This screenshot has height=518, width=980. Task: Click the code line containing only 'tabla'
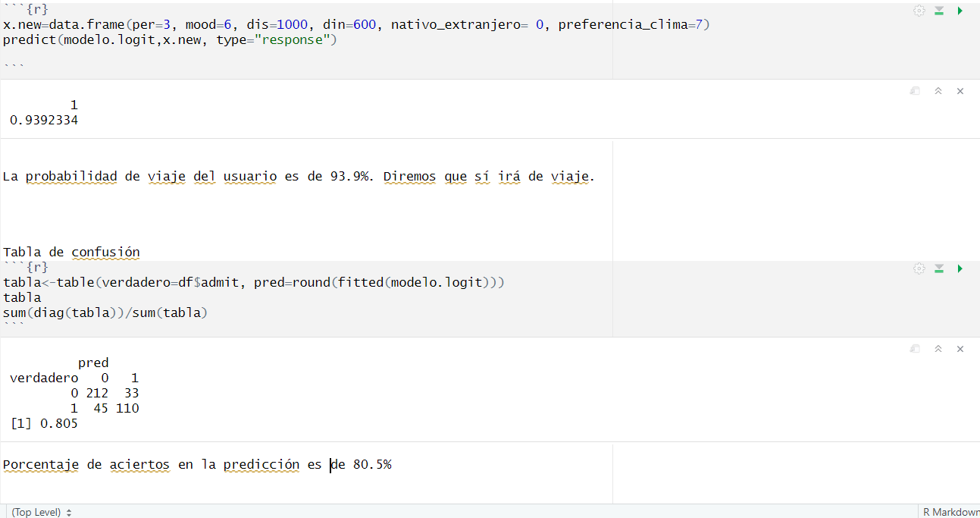[22, 297]
